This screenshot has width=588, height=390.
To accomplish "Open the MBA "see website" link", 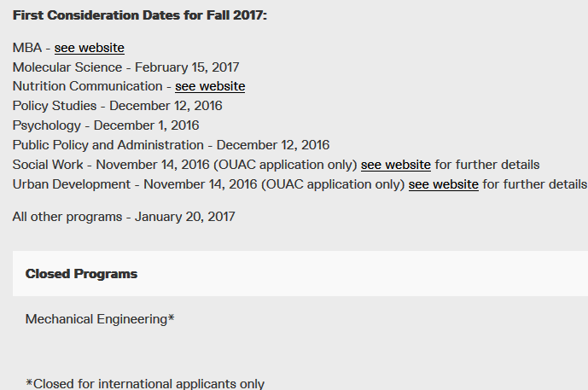I will point(89,48).
